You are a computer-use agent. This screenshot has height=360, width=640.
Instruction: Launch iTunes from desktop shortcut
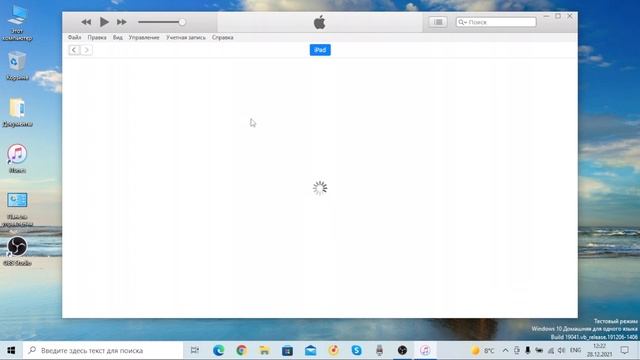[x=17, y=158]
